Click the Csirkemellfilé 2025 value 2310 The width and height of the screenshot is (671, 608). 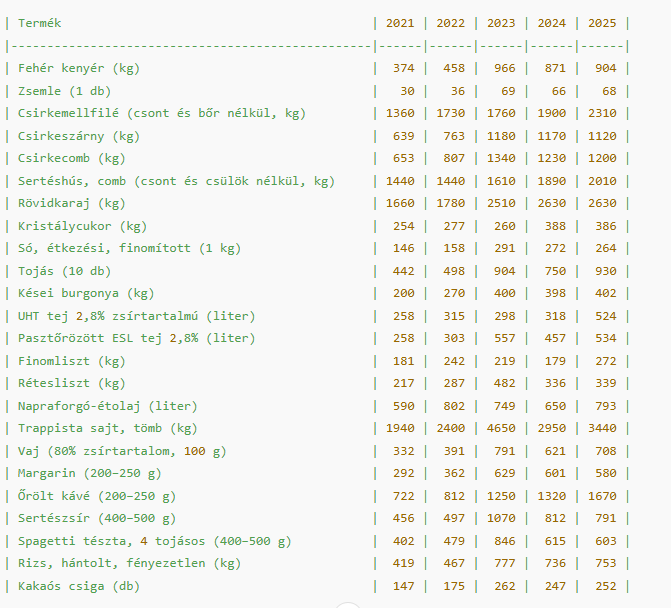point(602,113)
